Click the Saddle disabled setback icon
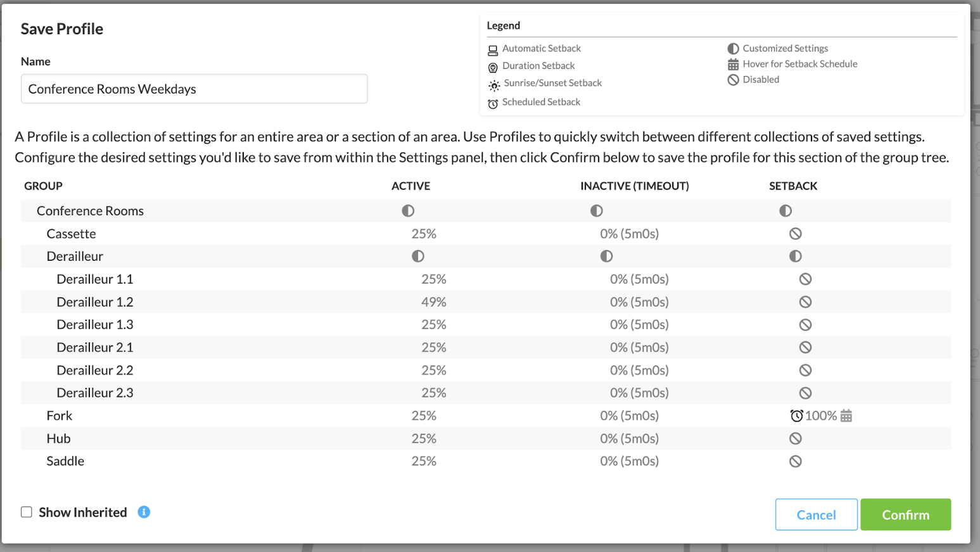 coord(796,461)
